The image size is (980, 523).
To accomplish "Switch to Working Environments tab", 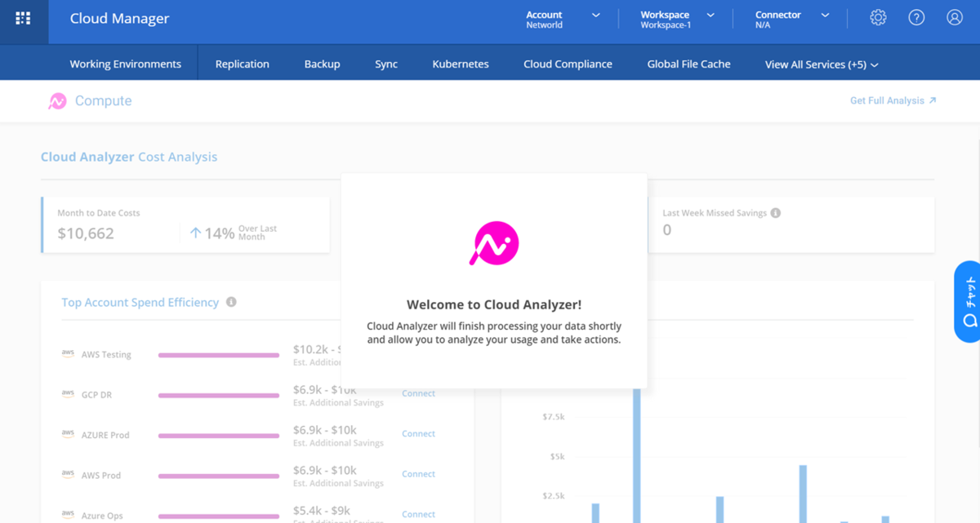I will tap(125, 64).
